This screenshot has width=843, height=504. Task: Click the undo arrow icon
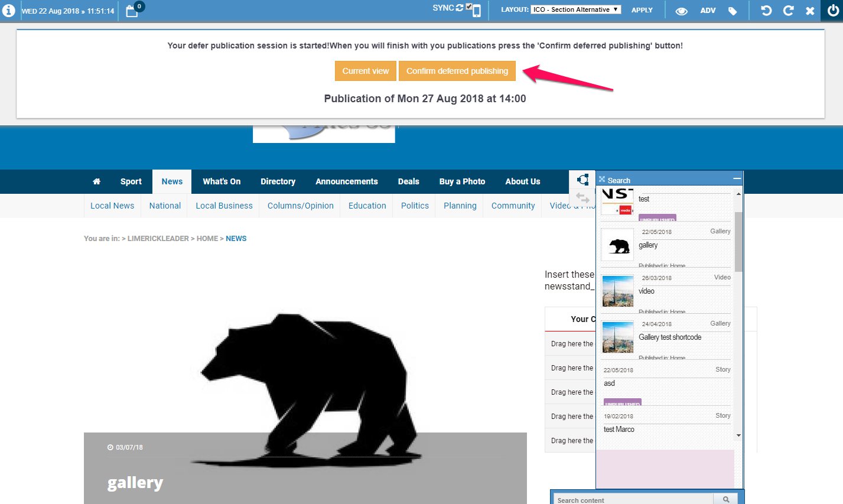click(x=766, y=11)
